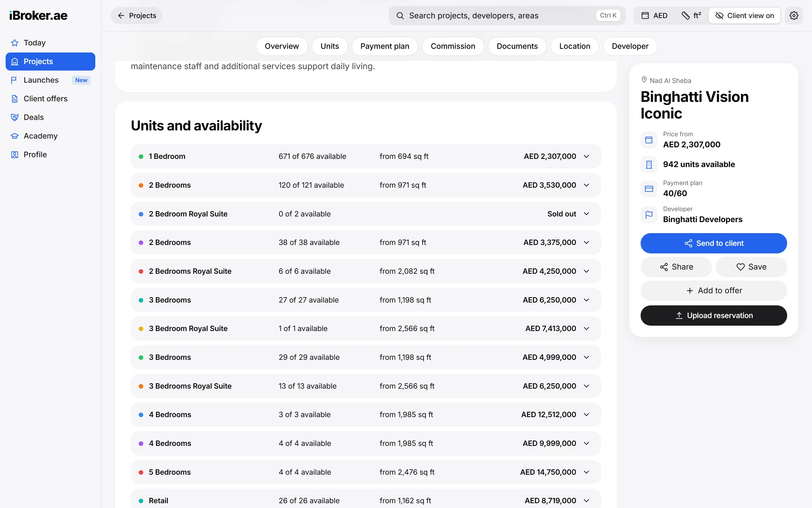Click the Profile person icon
The width and height of the screenshot is (812, 508).
[14, 155]
